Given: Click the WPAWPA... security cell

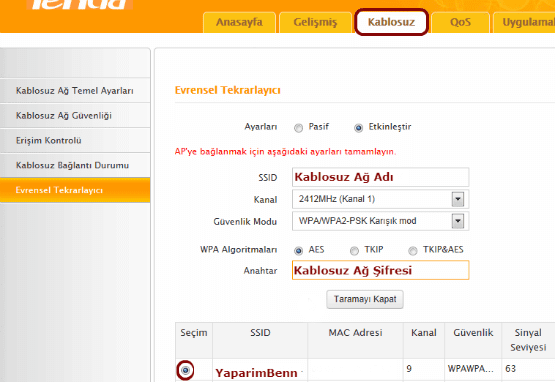Looking at the screenshot, I should pyautogui.click(x=470, y=369).
